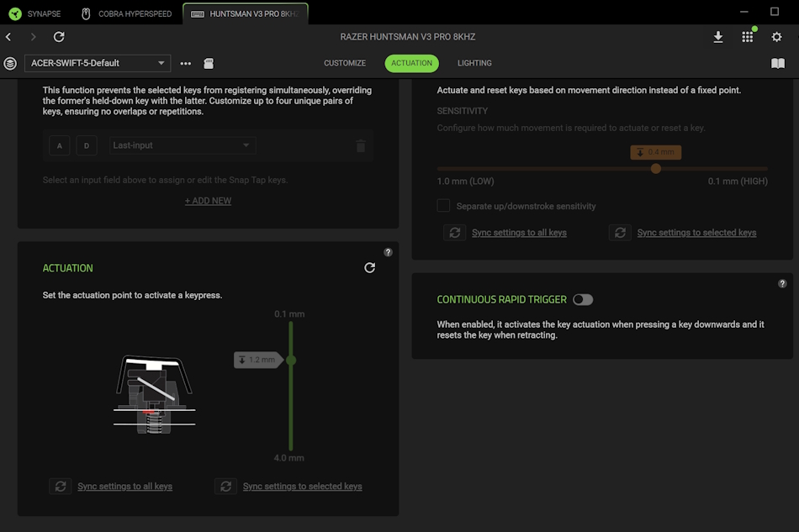Open the downloads icon in the top bar
Screen dimensions: 799x532
pos(718,37)
